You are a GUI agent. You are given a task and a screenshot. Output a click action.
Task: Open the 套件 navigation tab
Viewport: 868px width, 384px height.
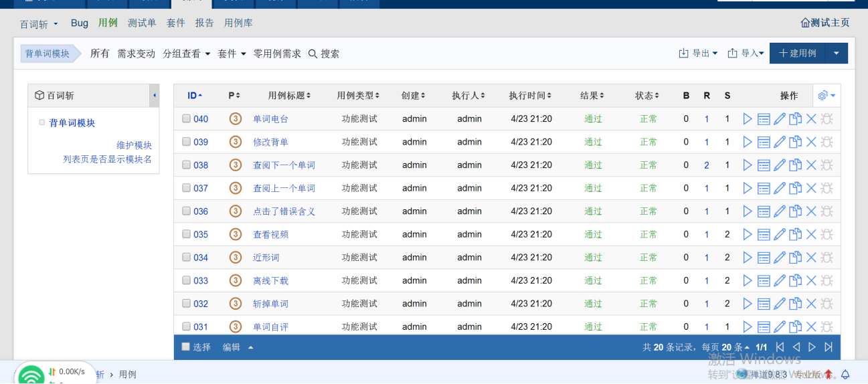pos(176,23)
